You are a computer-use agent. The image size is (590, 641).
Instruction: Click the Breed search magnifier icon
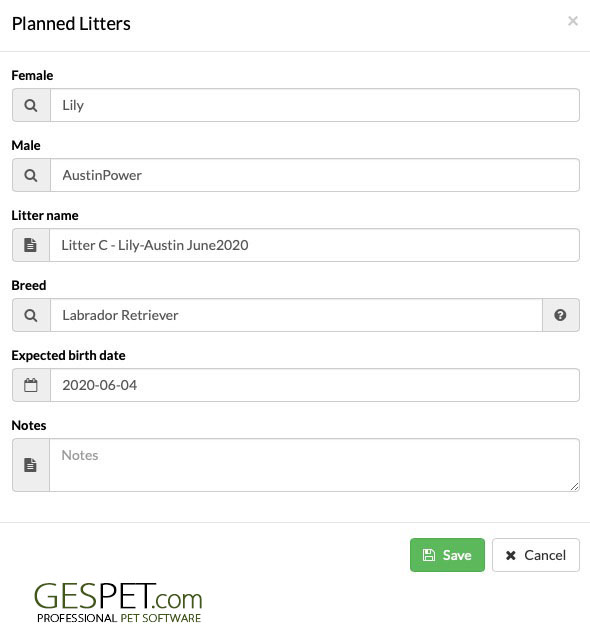click(x=31, y=315)
